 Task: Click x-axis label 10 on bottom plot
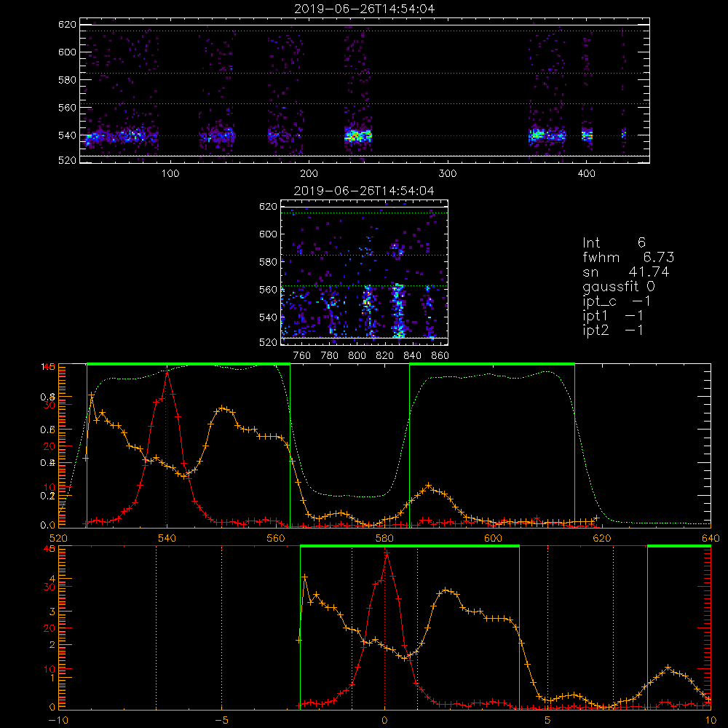711,720
